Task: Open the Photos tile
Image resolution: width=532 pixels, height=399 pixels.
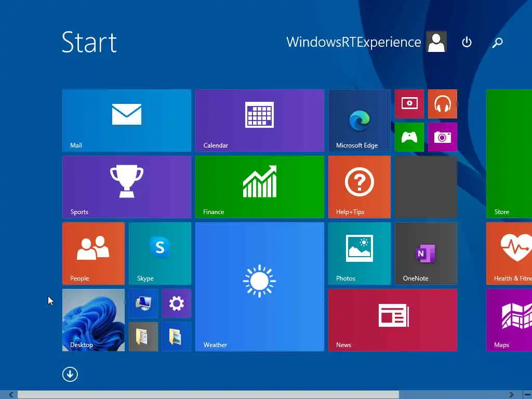Action: pyautogui.click(x=360, y=254)
